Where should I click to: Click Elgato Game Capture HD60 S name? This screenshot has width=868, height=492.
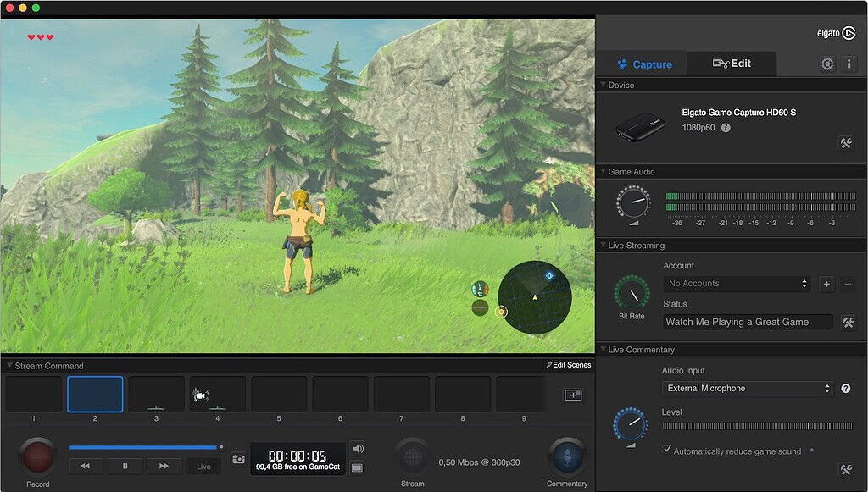(739, 113)
